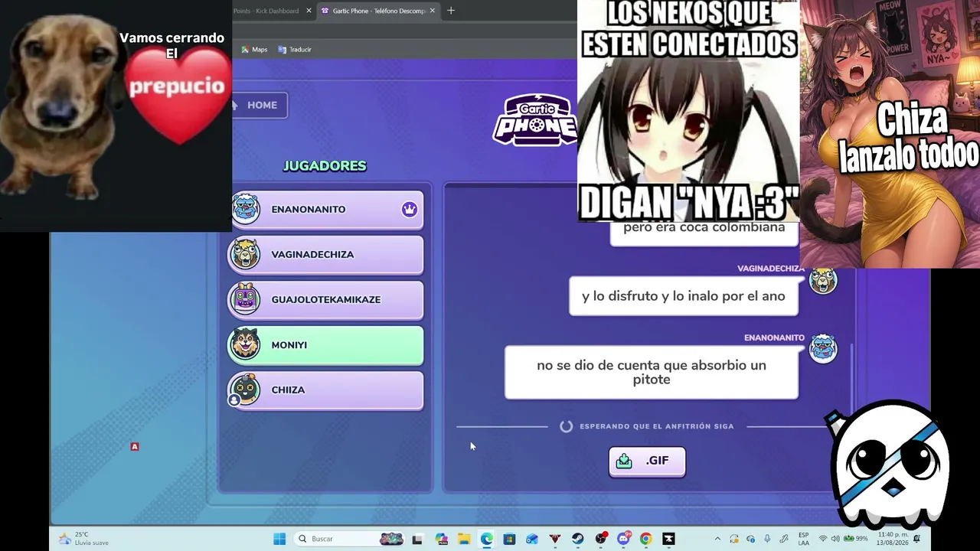Open a new browser tab

tap(451, 11)
